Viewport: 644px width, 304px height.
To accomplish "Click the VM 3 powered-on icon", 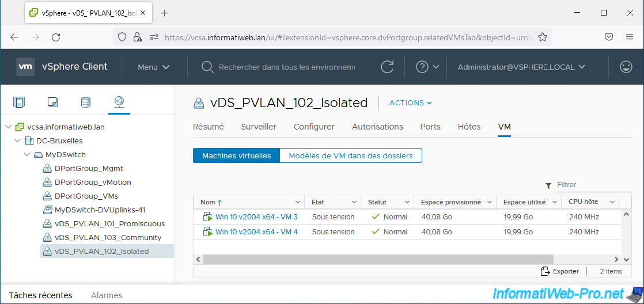I will (207, 216).
